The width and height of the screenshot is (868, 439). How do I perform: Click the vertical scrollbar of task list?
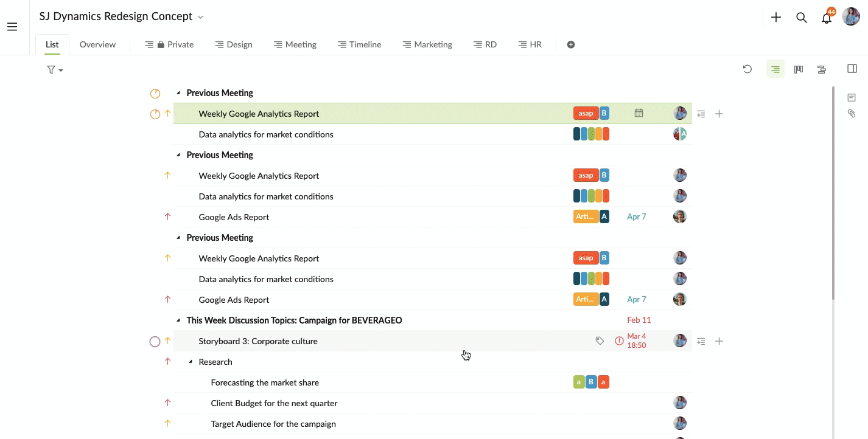pos(833,193)
